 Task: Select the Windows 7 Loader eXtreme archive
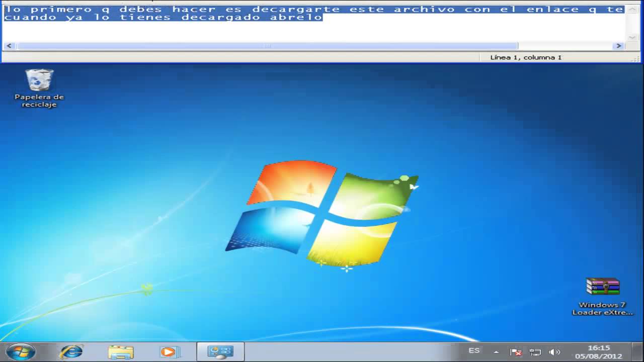click(602, 297)
